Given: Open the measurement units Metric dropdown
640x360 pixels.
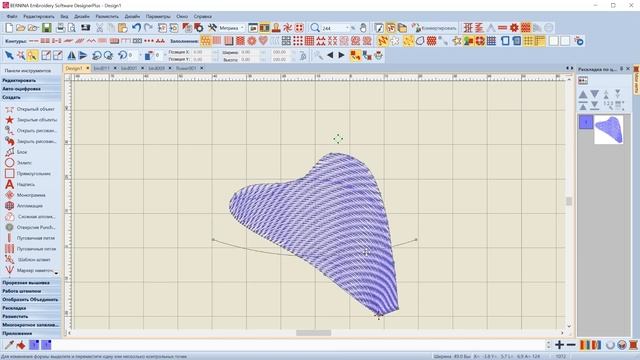Looking at the screenshot, I should [x=242, y=28].
